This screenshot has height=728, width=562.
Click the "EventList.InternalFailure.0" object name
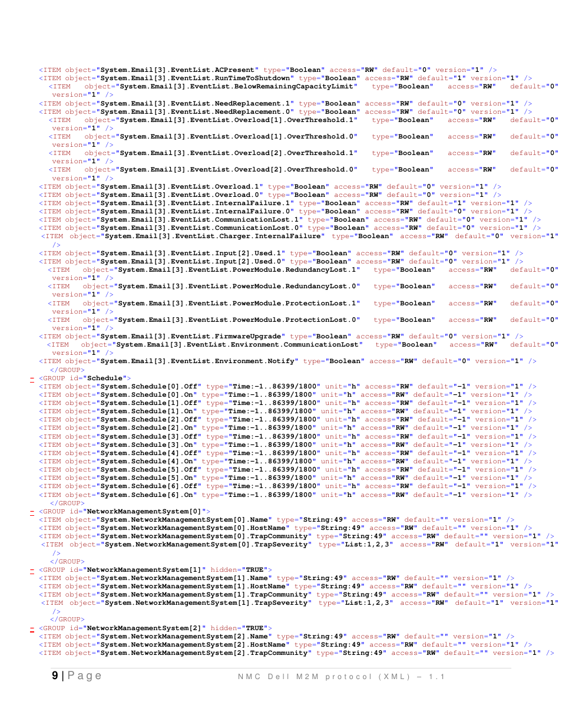point(196,211)
